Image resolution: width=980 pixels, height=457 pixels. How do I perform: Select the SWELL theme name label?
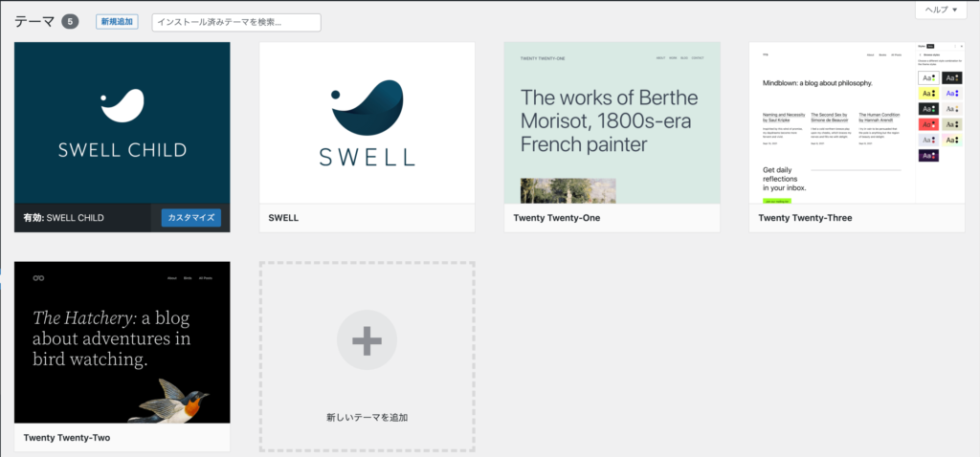(x=283, y=218)
